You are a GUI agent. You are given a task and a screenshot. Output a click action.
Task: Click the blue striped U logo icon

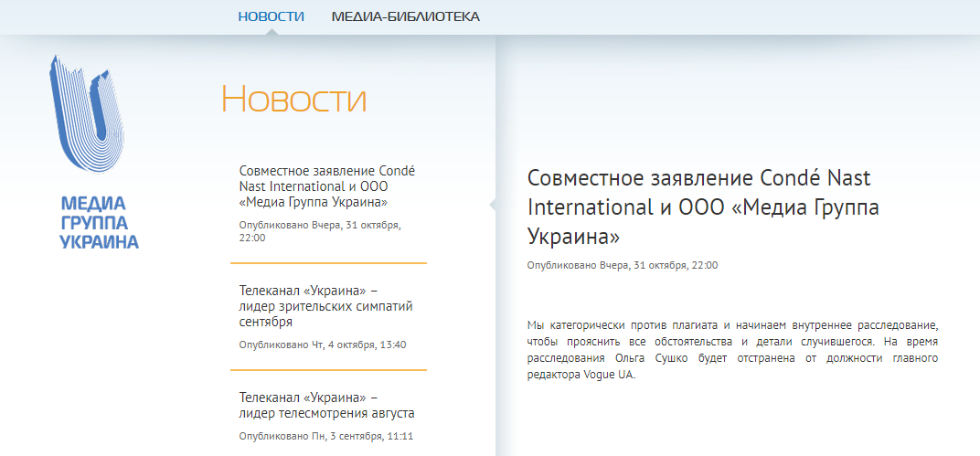[87, 114]
